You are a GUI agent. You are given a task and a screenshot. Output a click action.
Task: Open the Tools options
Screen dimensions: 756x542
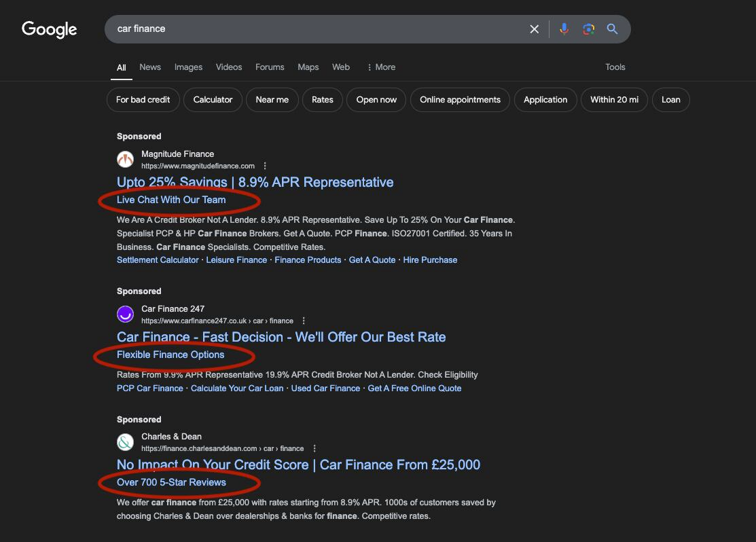coord(615,67)
